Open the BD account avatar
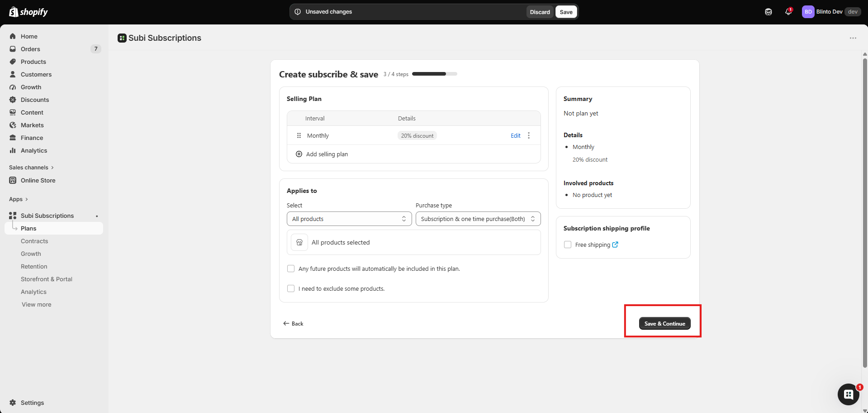Viewport: 868px width, 413px height. tap(808, 12)
